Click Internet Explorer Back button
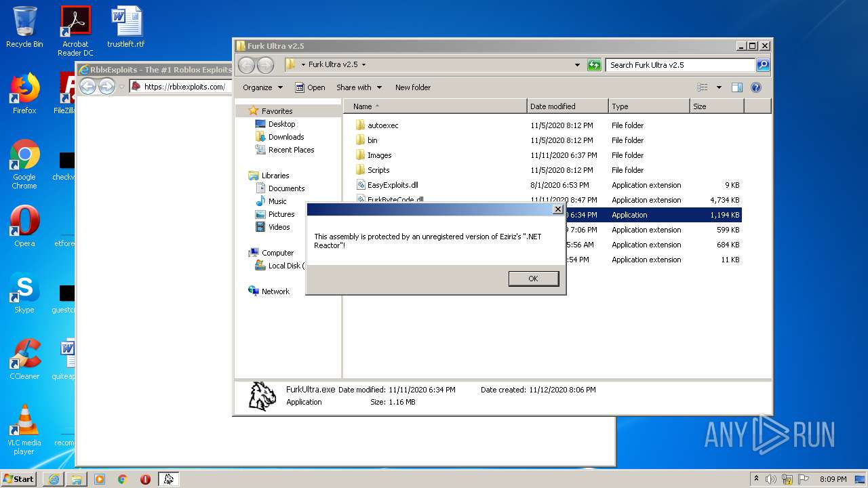Image resolution: width=868 pixels, height=488 pixels. (87, 86)
